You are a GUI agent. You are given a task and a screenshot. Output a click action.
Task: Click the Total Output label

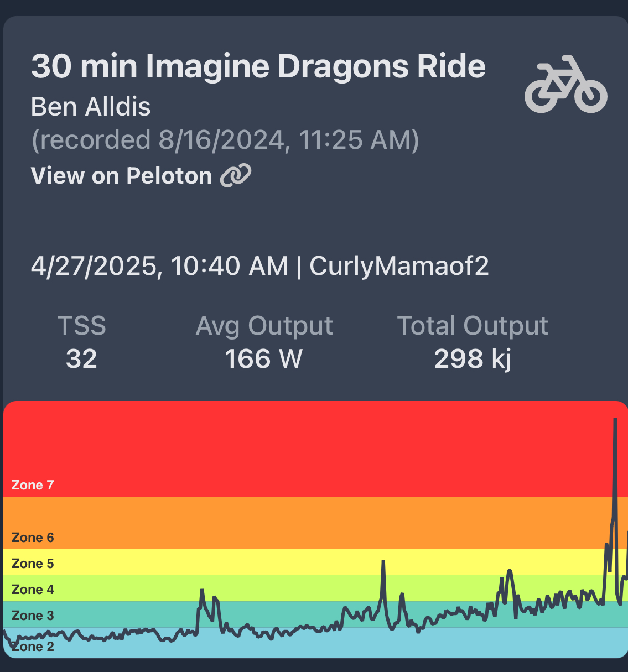pyautogui.click(x=473, y=326)
